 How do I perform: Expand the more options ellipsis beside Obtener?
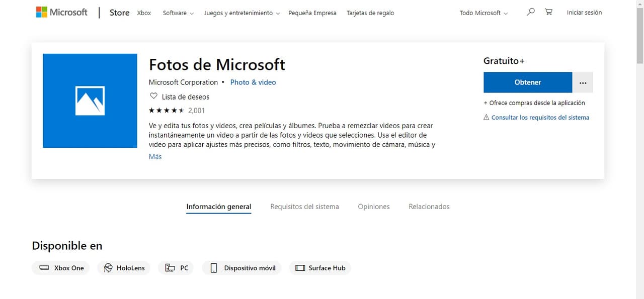pyautogui.click(x=582, y=82)
